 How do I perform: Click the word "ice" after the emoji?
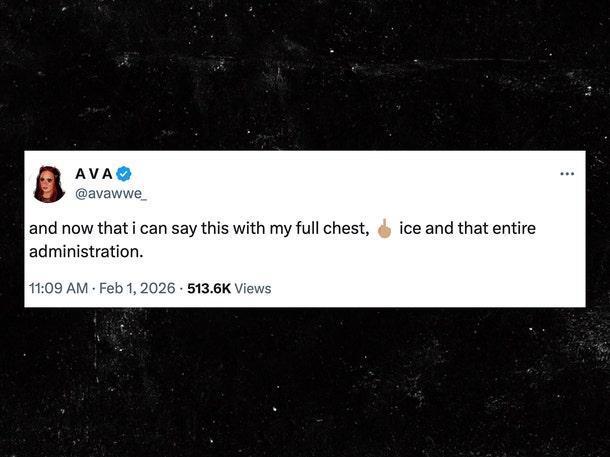pos(411,229)
